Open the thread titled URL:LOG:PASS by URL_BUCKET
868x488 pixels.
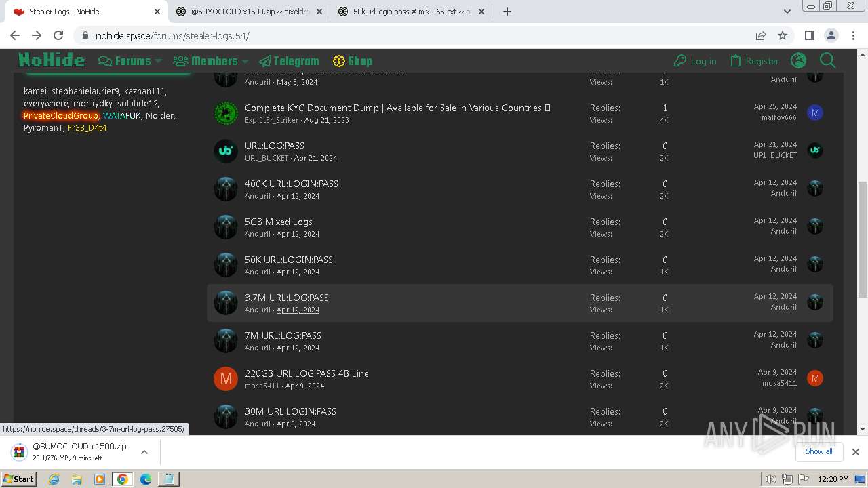click(275, 146)
